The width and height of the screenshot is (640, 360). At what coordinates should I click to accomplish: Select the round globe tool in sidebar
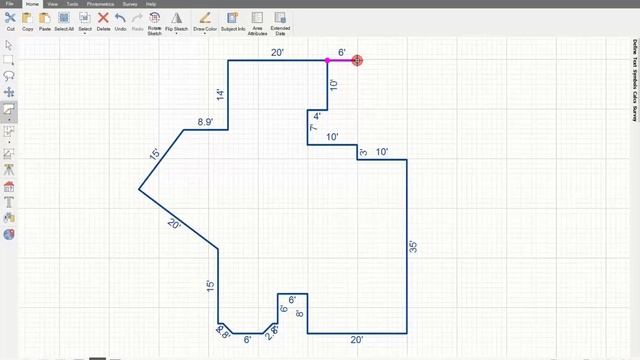pos(9,234)
